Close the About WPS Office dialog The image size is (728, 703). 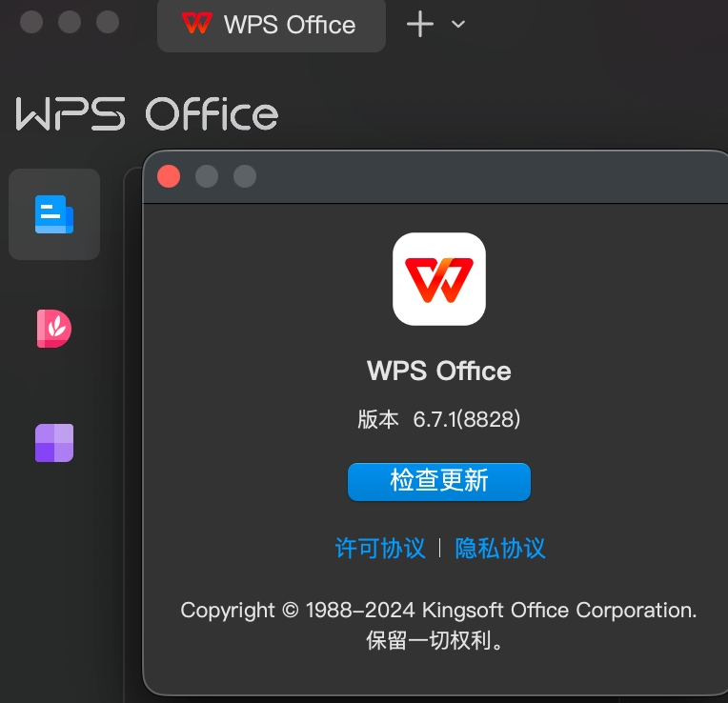pos(169,176)
